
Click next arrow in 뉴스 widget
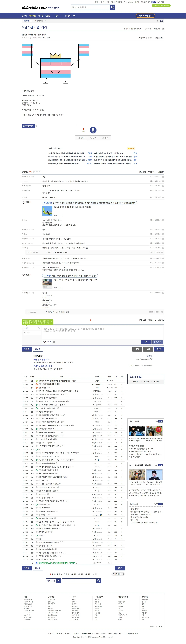(x=161, y=465)
